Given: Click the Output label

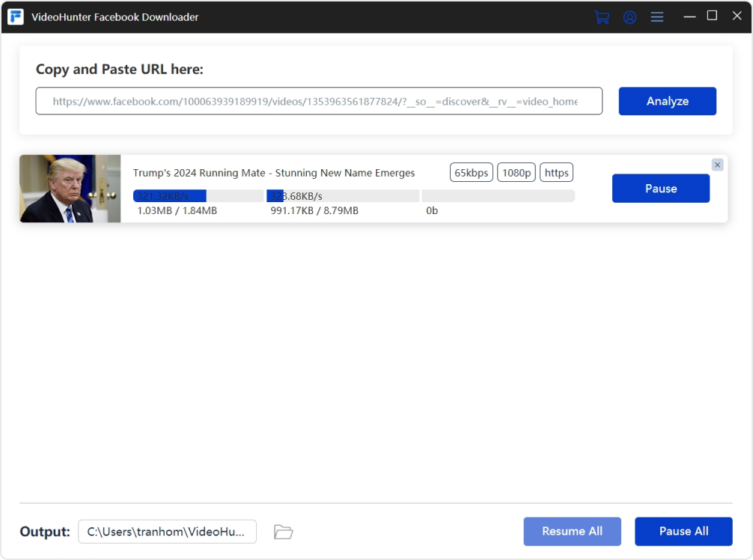Looking at the screenshot, I should (45, 532).
